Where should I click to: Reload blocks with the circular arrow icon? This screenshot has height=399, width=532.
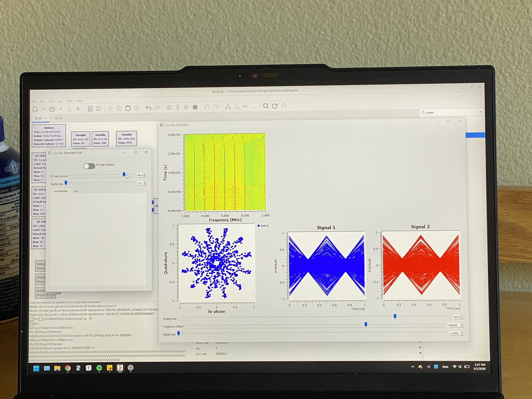tap(275, 106)
